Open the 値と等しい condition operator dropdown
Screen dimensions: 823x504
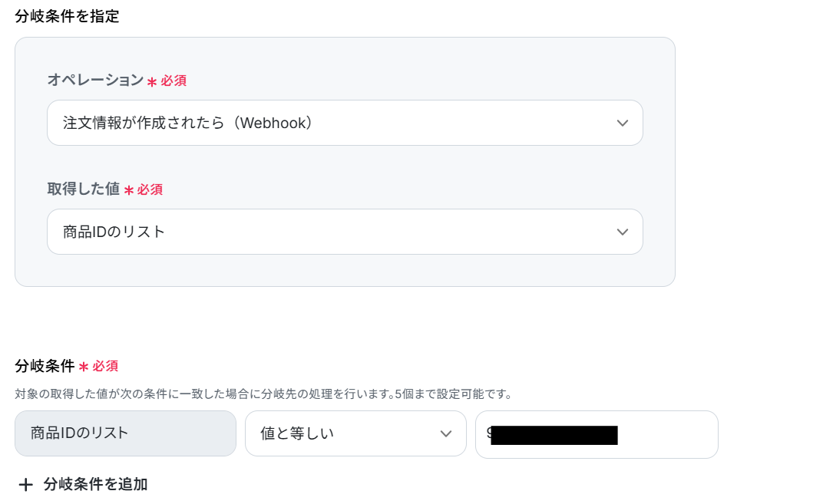pos(355,433)
